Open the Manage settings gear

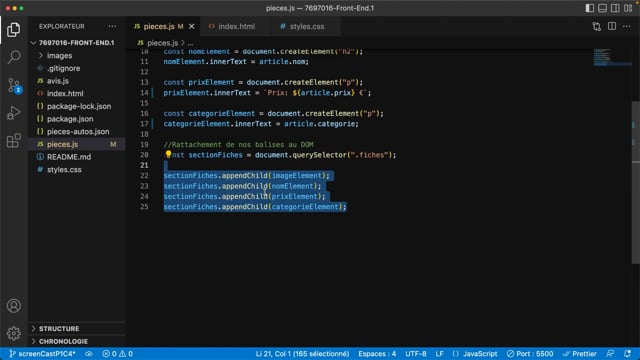[13, 333]
